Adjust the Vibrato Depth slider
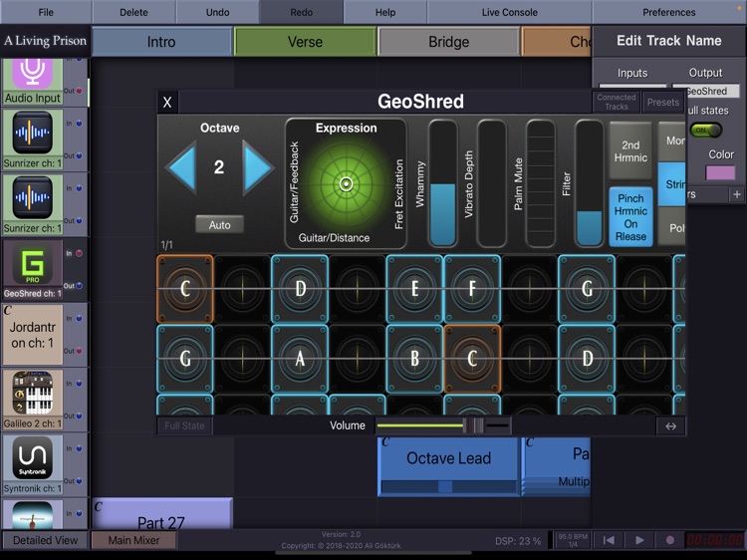 click(x=492, y=183)
